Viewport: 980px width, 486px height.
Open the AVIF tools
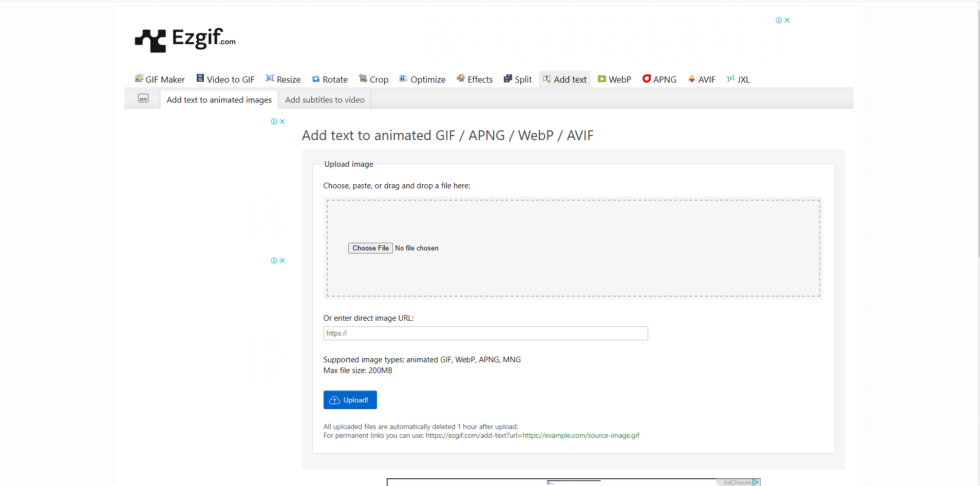point(702,79)
